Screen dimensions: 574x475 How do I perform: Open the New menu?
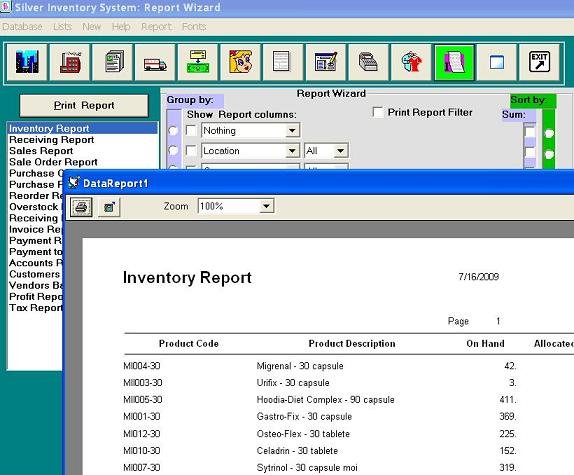(92, 27)
